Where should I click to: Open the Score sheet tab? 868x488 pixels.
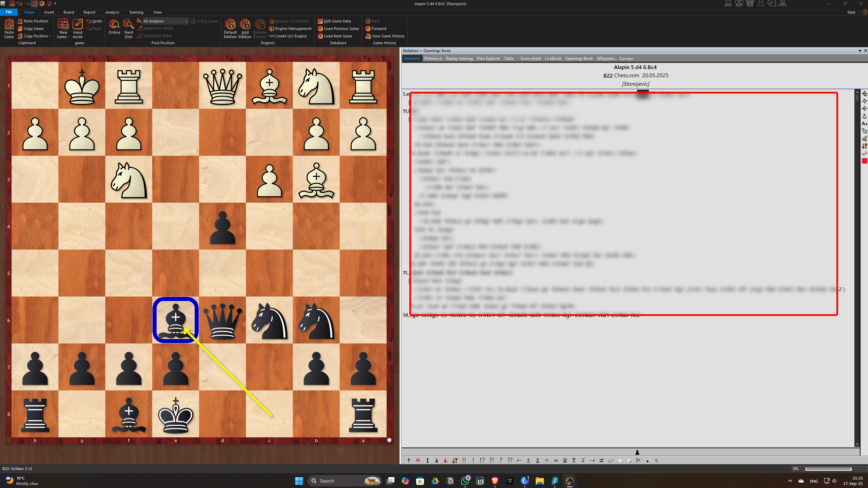530,58
